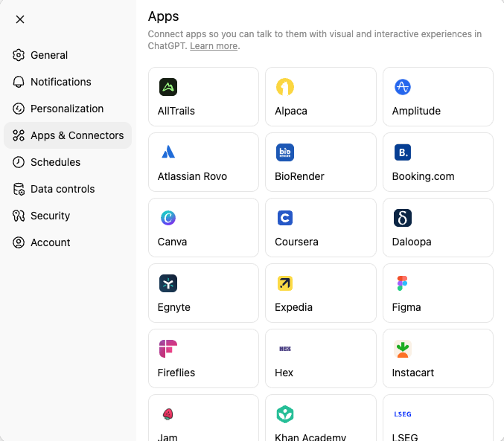The width and height of the screenshot is (504, 441).
Task: Open the Data controls label
Action: click(x=63, y=189)
